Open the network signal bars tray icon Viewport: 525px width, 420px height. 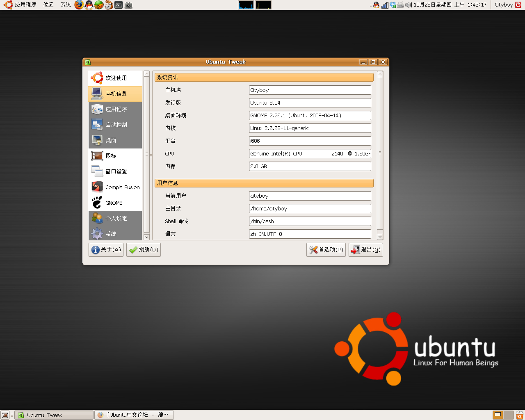385,5
